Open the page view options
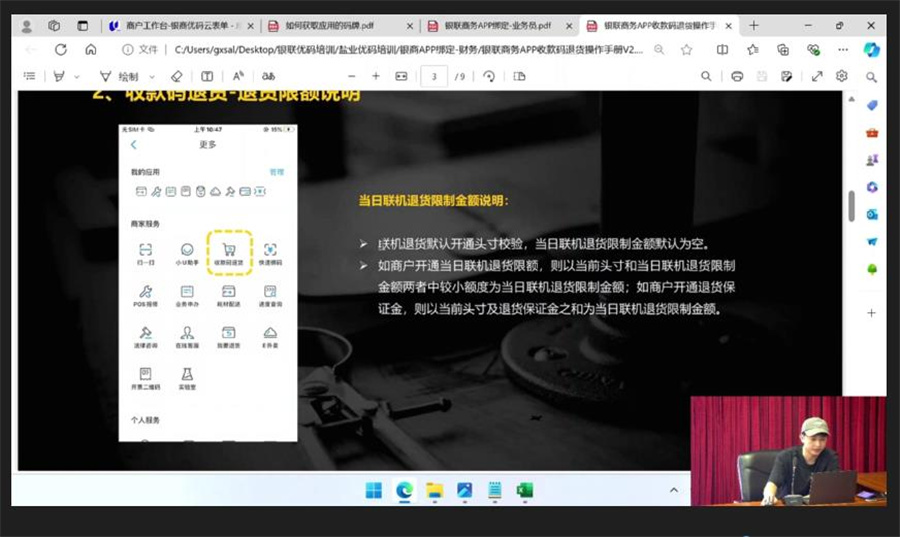Image resolution: width=900 pixels, height=537 pixels. pos(519,76)
